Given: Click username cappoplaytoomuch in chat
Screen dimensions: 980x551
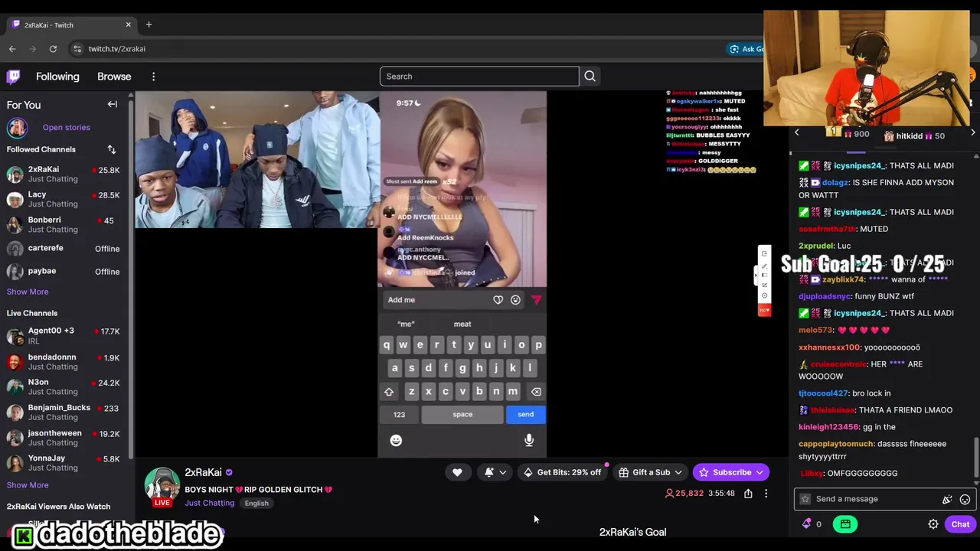Looking at the screenshot, I should [836, 444].
